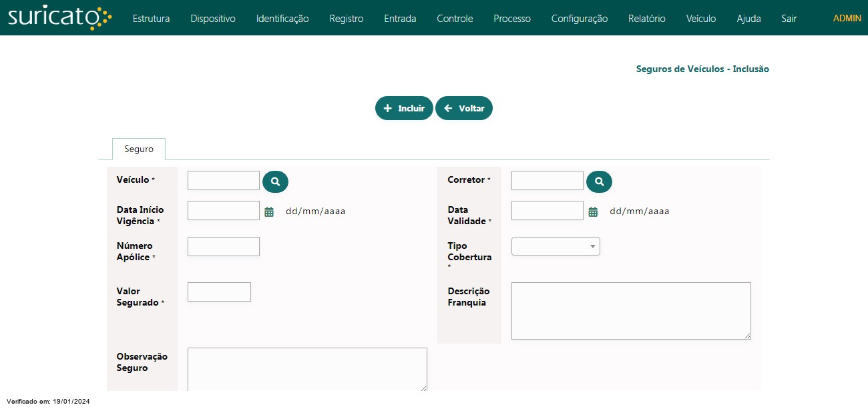The width and height of the screenshot is (868, 411).
Task: Click the Suricato logo
Action: point(59,18)
